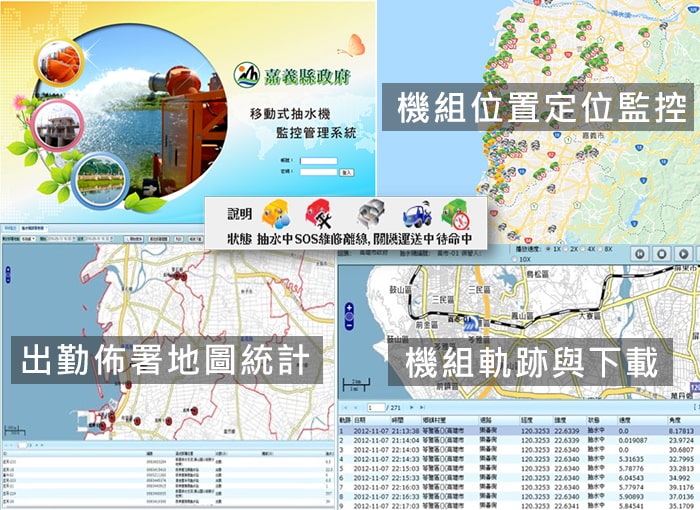
Task: Select track row 6 at 22:15:33
Action: tap(519, 478)
